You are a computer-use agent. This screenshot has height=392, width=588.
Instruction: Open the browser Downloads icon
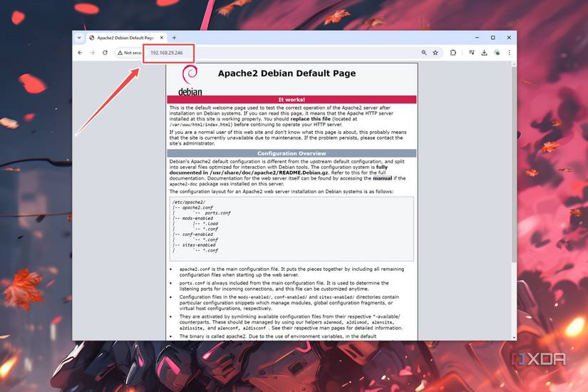pos(484,53)
